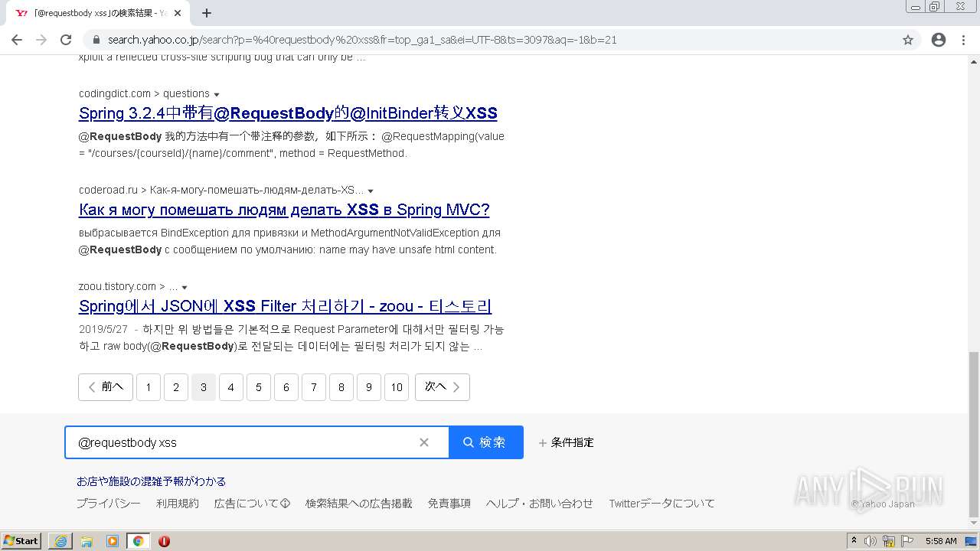This screenshot has height=551, width=980.
Task: View site info via padlock icon
Action: [x=96, y=40]
